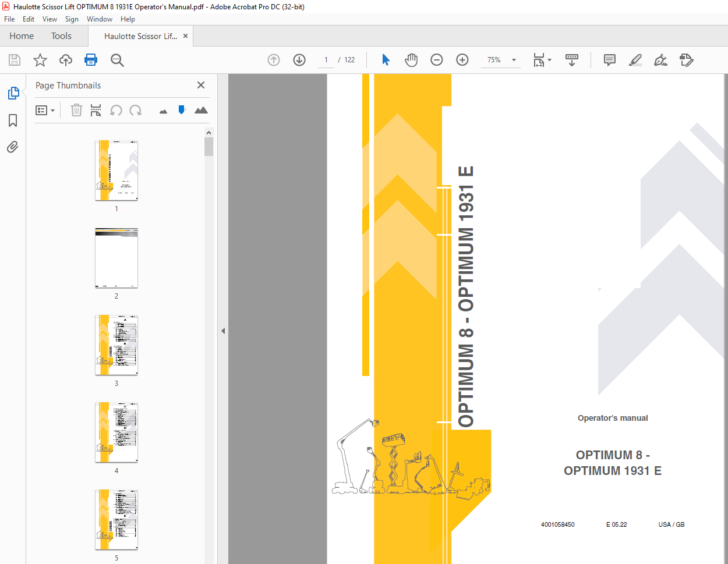Open Page Thumbnails sidebar icon
Screen dimensions: 728x564
pyautogui.click(x=13, y=93)
